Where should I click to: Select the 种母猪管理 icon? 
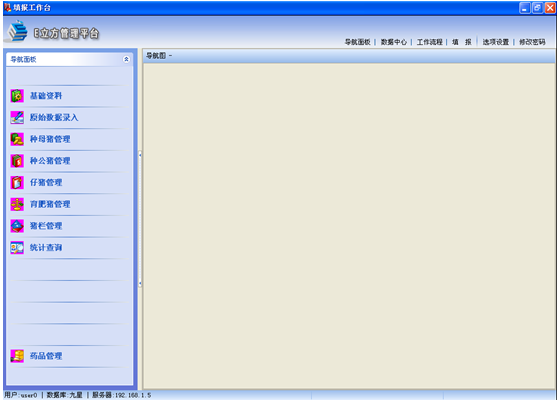[17, 139]
